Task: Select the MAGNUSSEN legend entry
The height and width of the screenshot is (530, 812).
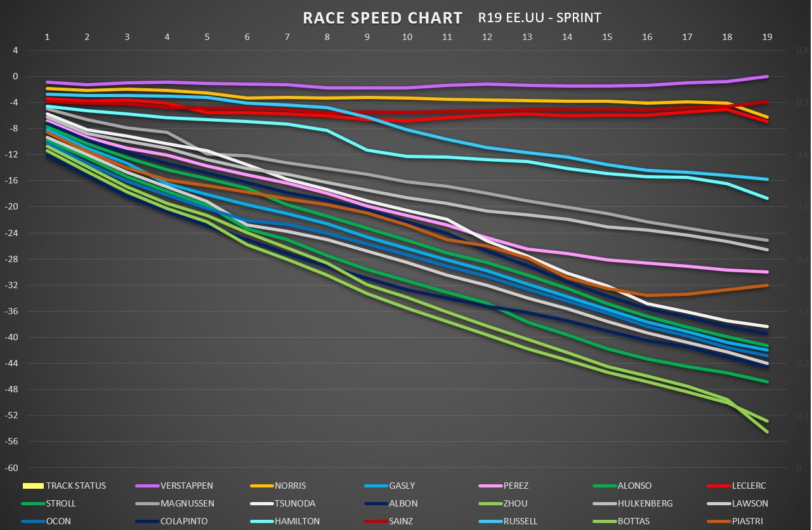Action: 175,503
